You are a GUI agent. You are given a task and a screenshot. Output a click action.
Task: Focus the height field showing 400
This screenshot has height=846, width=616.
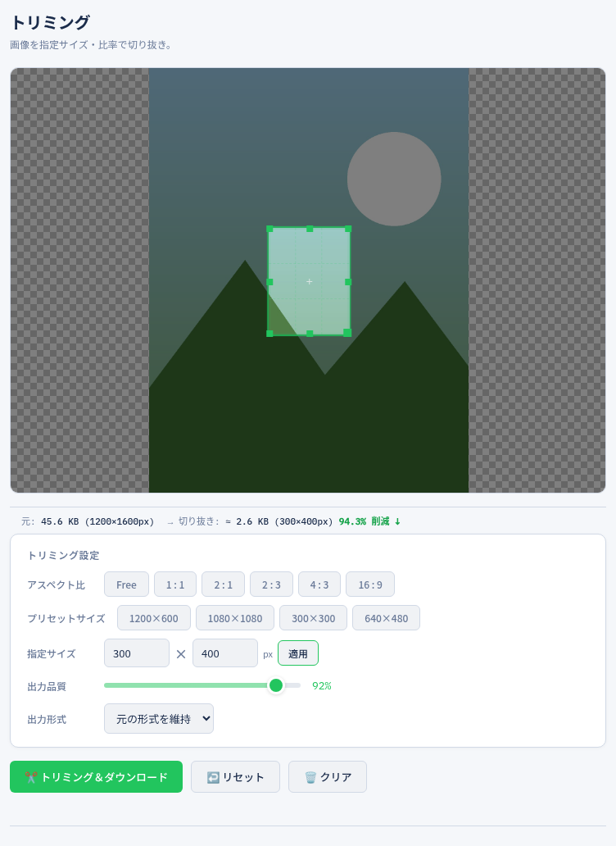(x=224, y=653)
